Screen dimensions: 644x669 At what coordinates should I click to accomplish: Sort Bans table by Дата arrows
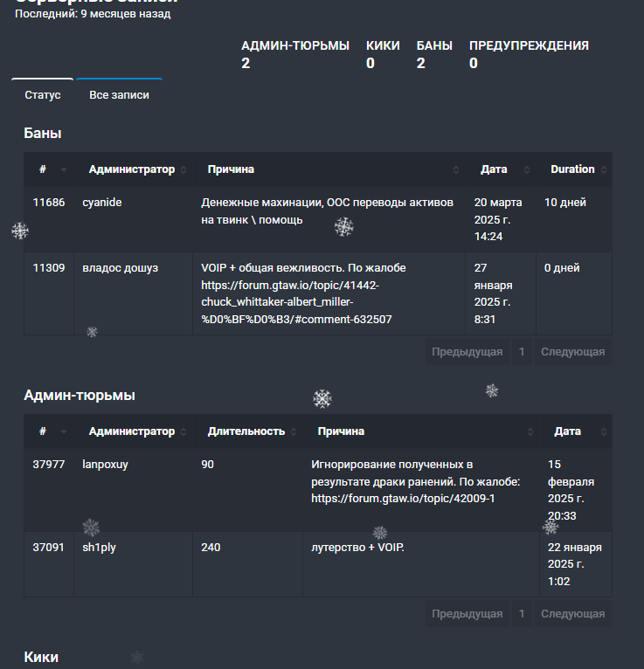point(527,169)
